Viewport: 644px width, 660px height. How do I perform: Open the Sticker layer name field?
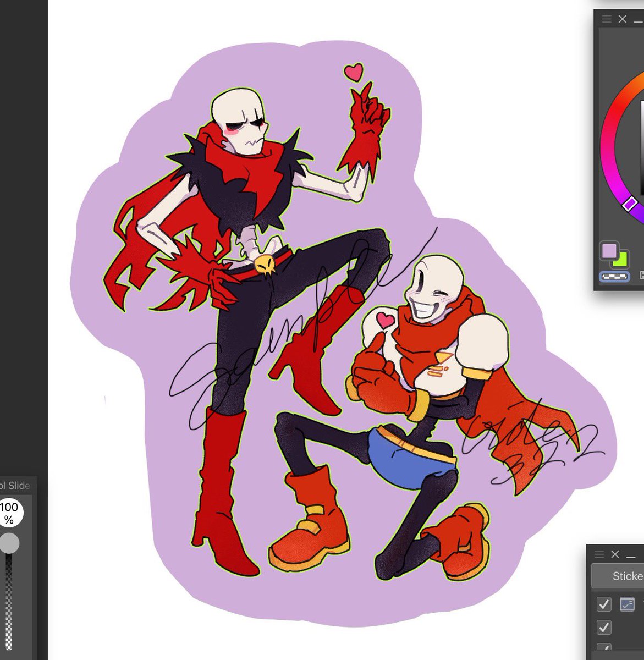(618, 576)
